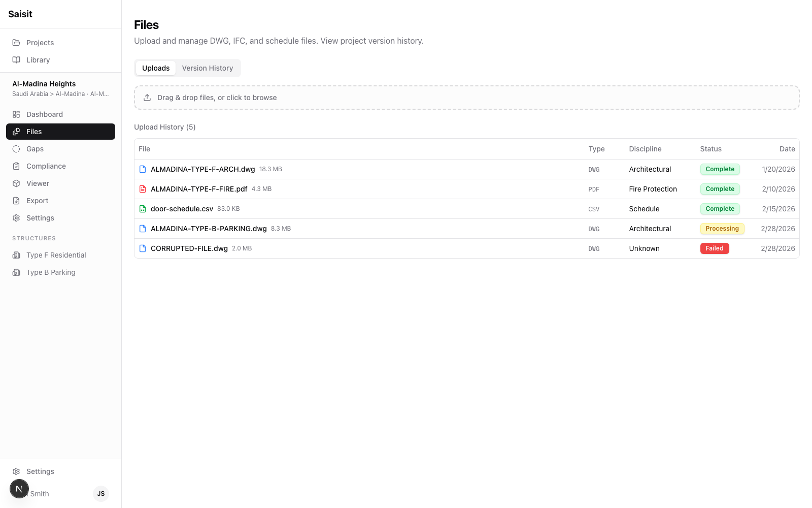This screenshot has height=508, width=812.
Task: Select file name ALMADINA-TYPE-F-ARCH.dwg
Action: point(203,169)
